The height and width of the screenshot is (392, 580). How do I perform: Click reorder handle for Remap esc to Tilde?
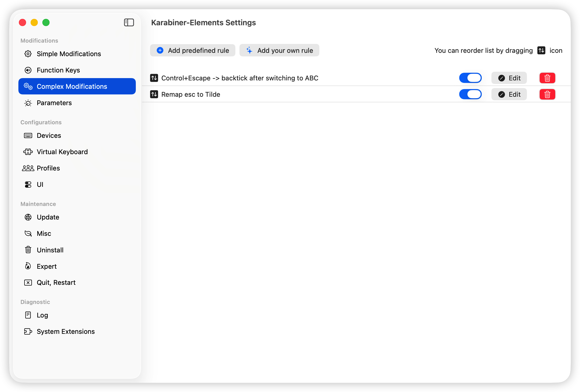tap(154, 94)
